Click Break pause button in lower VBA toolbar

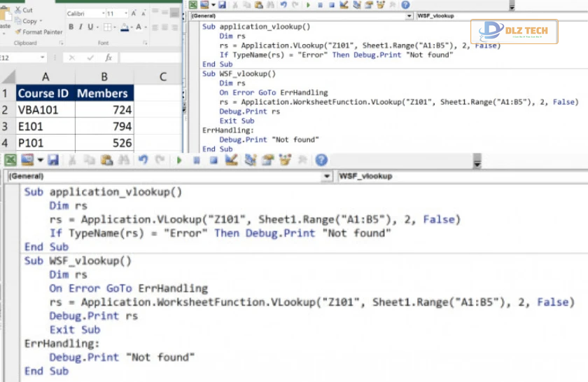point(196,161)
